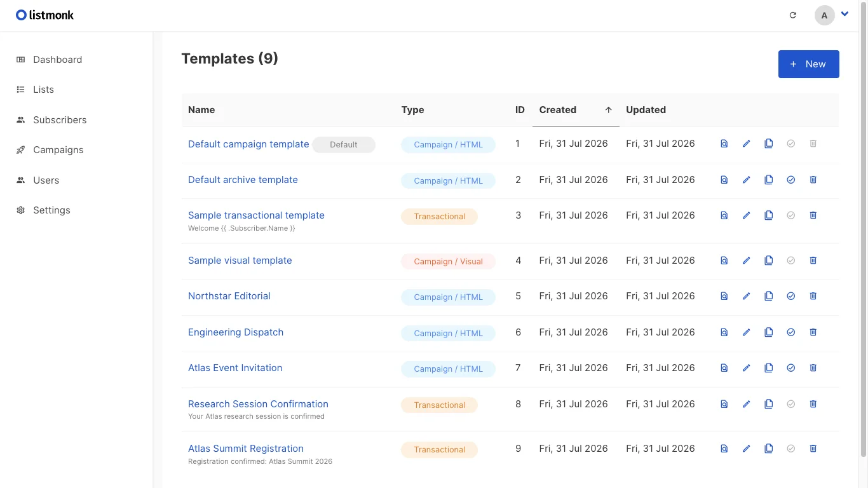
Task: Preview Research Session Confirmation template
Action: pyautogui.click(x=724, y=404)
